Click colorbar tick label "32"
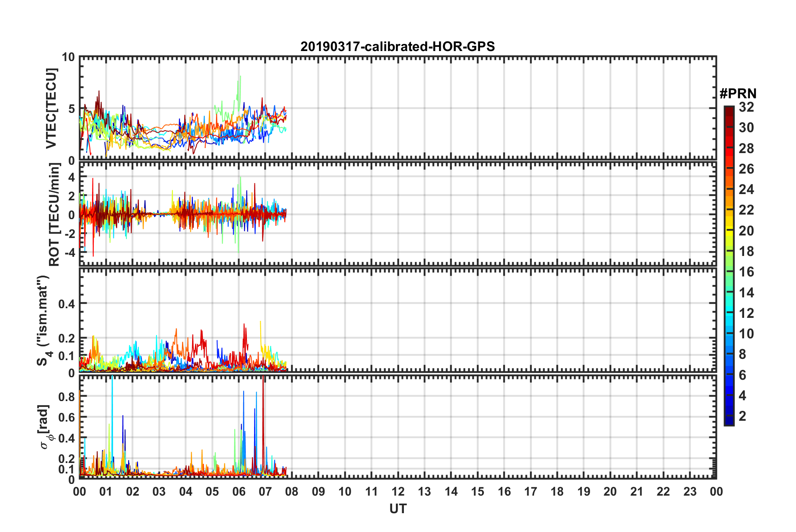Screen dimensions: 796x532 click(x=746, y=107)
